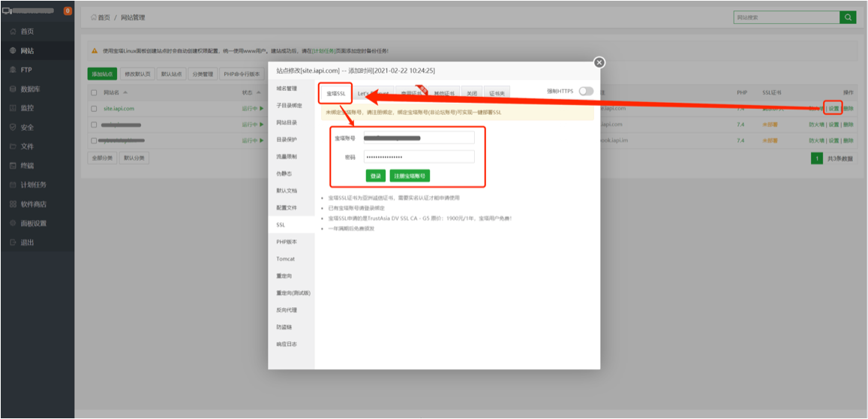Image resolution: width=868 pixels, height=419 pixels.
Task: Open the 全部分类 category filter
Action: [101, 158]
